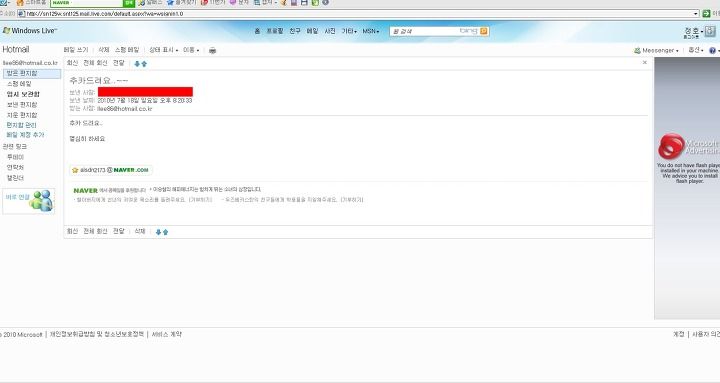Open the 옵션 options dropdown
This screenshot has height=383, width=720.
696,50
